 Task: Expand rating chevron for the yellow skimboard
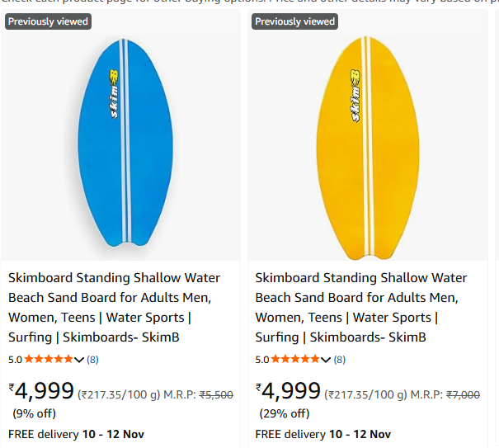pos(326,359)
